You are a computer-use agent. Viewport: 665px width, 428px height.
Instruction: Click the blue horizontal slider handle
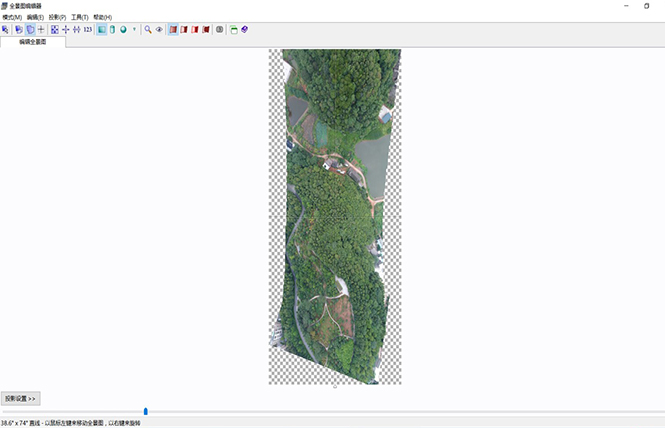(x=146, y=411)
